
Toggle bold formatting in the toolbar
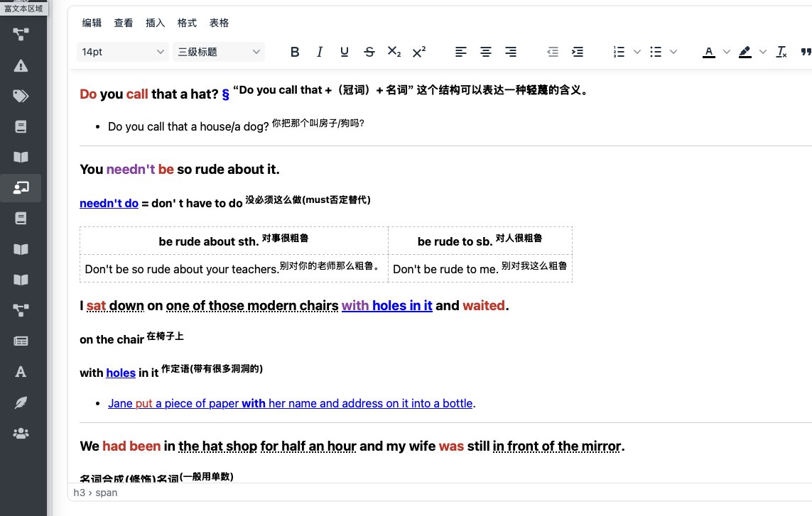[x=295, y=52]
